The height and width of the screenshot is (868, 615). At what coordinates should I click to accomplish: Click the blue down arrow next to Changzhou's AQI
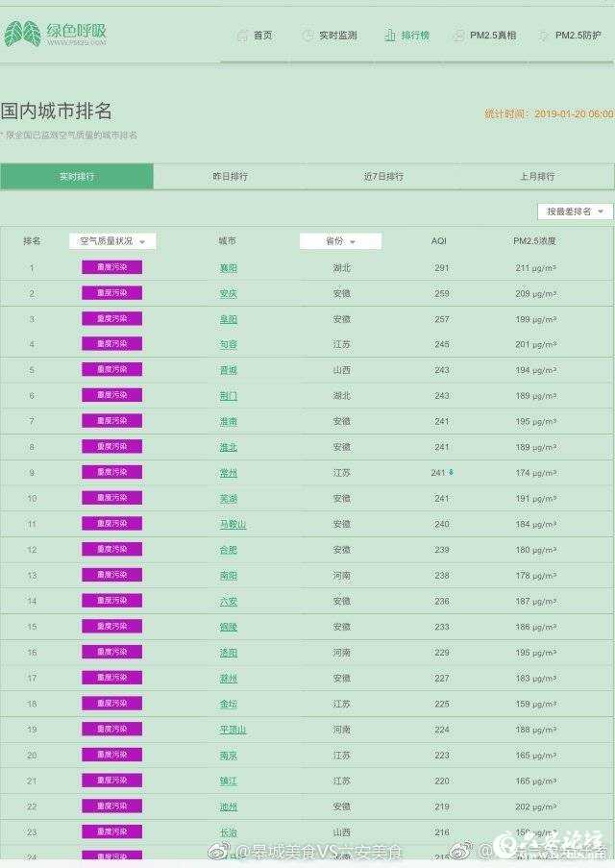[452, 473]
